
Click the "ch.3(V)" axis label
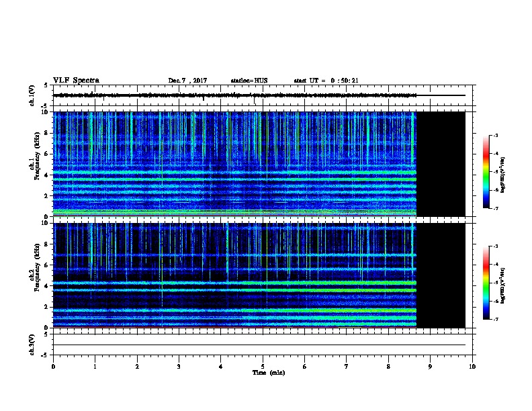[32, 345]
